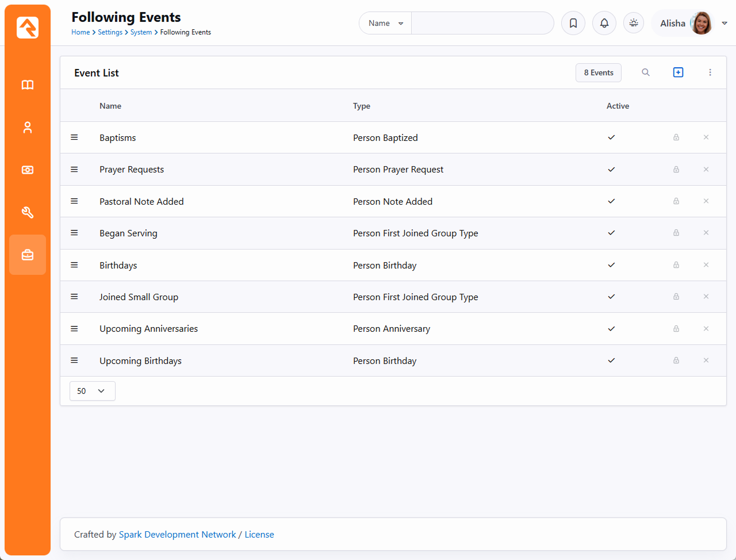Delete the Baptisms event row

[706, 137]
